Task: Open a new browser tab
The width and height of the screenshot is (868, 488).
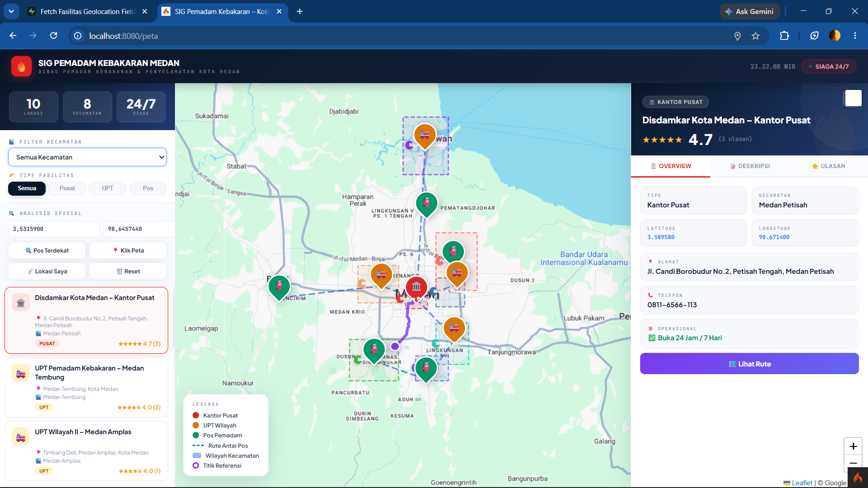Action: coord(300,11)
